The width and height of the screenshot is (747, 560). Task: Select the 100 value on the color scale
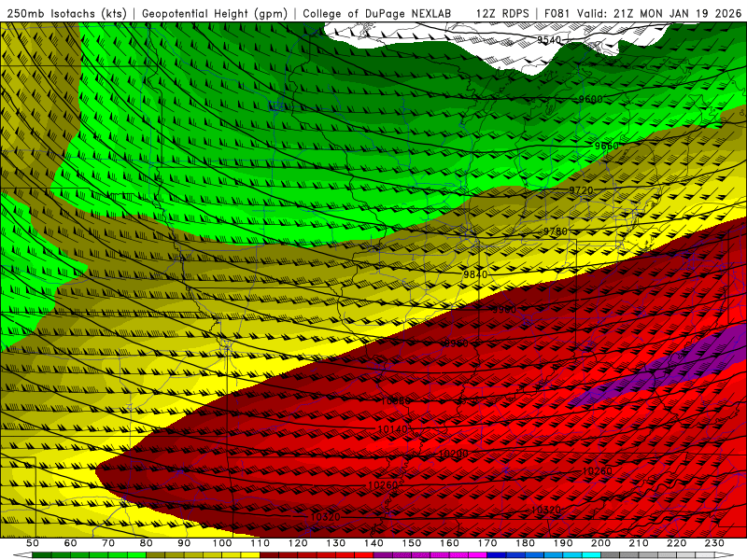(222, 543)
